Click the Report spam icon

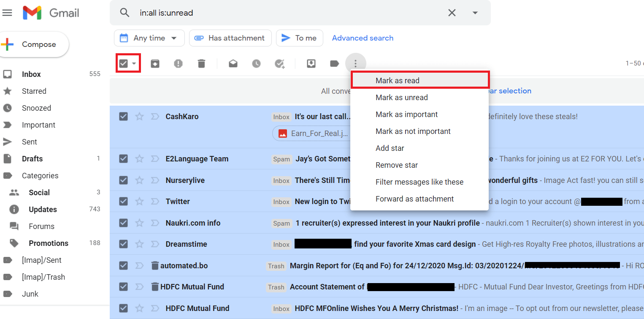pyautogui.click(x=178, y=63)
